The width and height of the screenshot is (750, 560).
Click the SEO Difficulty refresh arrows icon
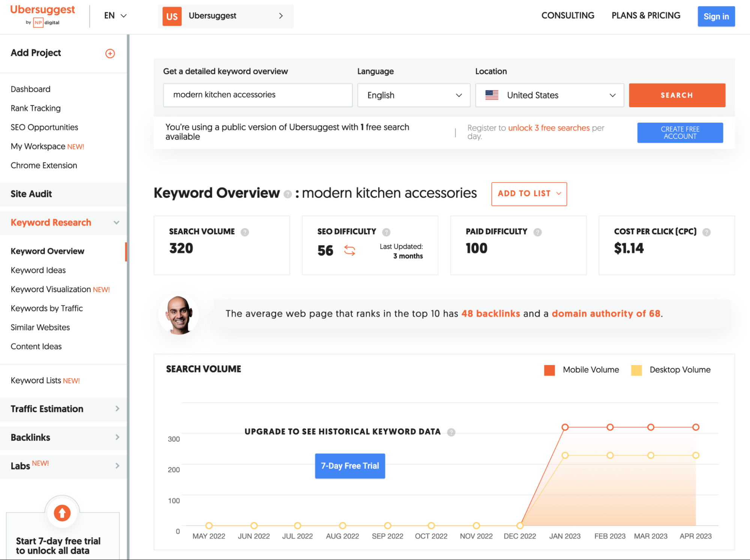pos(349,250)
